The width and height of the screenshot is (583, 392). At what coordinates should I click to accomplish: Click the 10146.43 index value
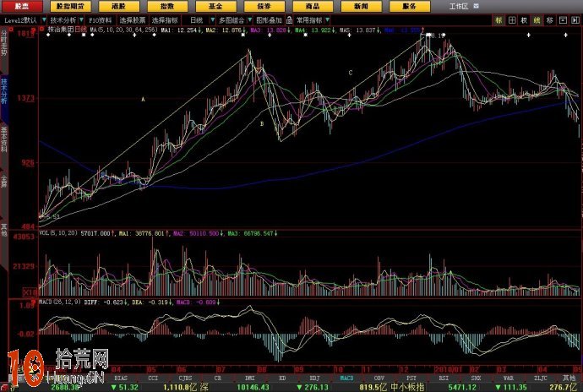pyautogui.click(x=253, y=387)
